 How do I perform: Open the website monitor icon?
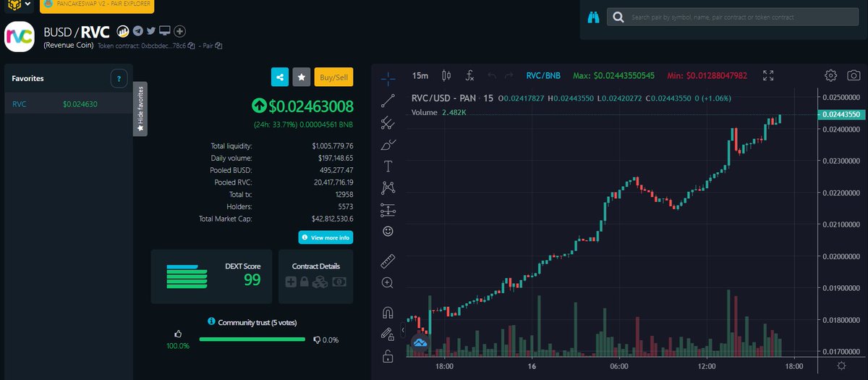[x=165, y=31]
